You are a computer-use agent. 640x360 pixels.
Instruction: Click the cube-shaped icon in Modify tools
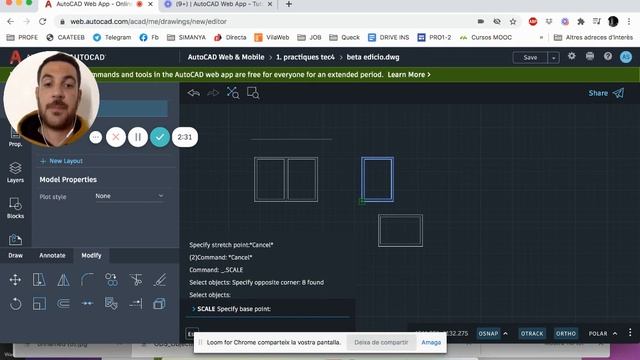point(160,304)
